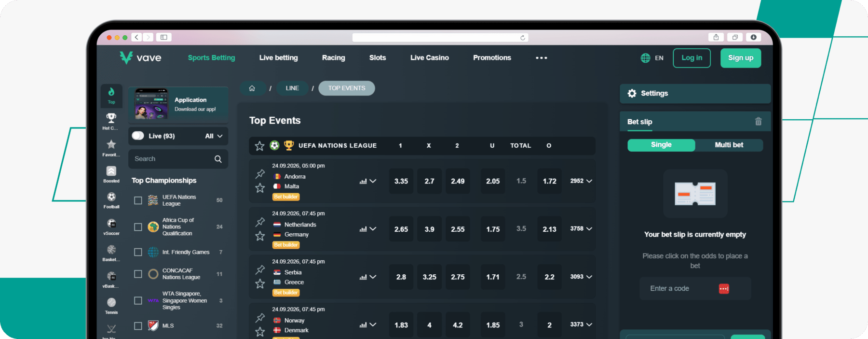Select the Basketball sidebar icon
Image resolution: width=868 pixels, height=339 pixels.
pyautogui.click(x=111, y=250)
